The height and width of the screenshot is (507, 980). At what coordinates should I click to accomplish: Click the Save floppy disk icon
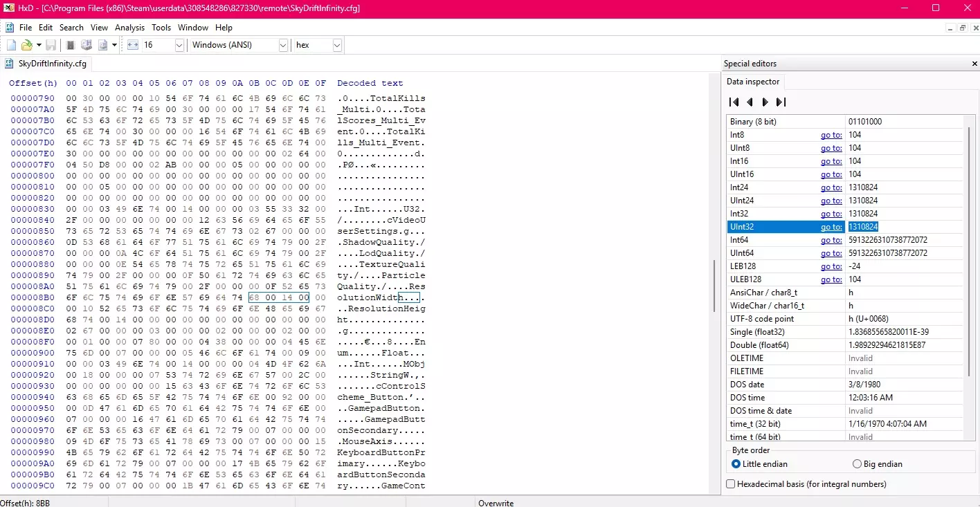click(x=51, y=45)
